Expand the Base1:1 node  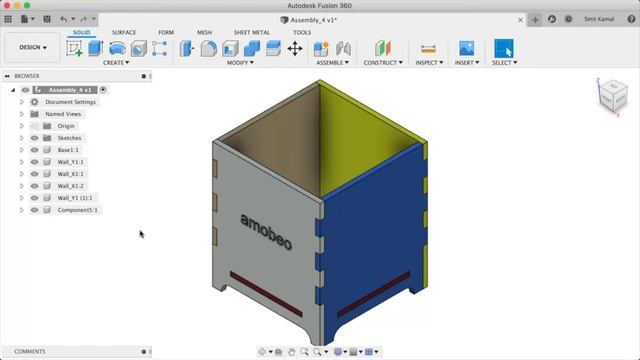click(x=22, y=150)
